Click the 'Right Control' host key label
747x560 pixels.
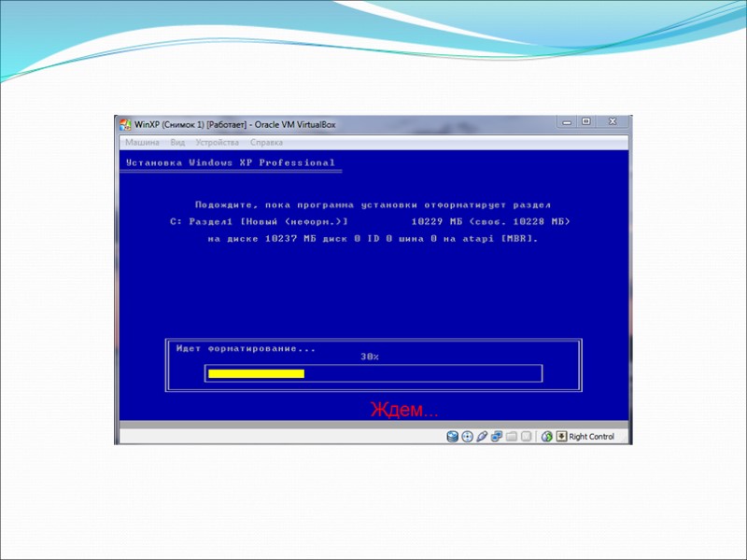click(591, 437)
